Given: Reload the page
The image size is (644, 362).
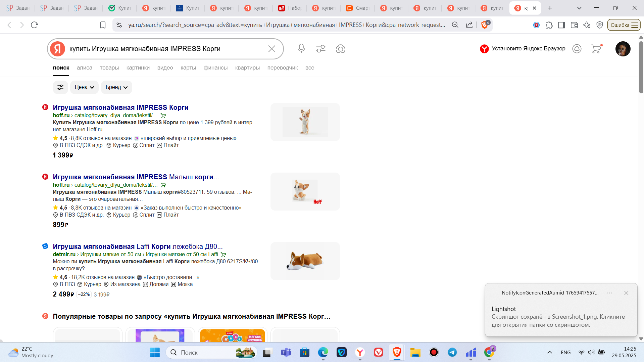Looking at the screenshot, I should pos(34,25).
